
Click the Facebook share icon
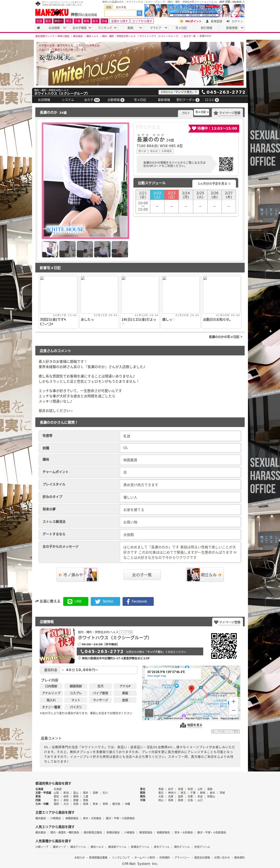coord(128,601)
